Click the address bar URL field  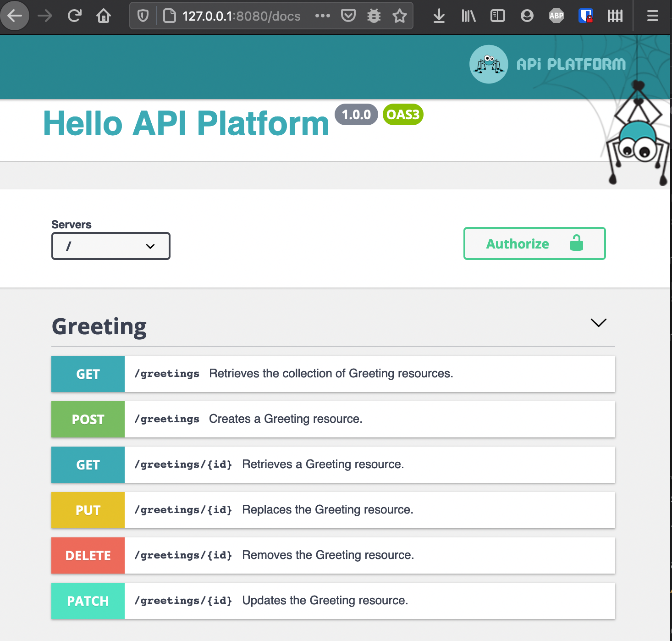point(241,16)
